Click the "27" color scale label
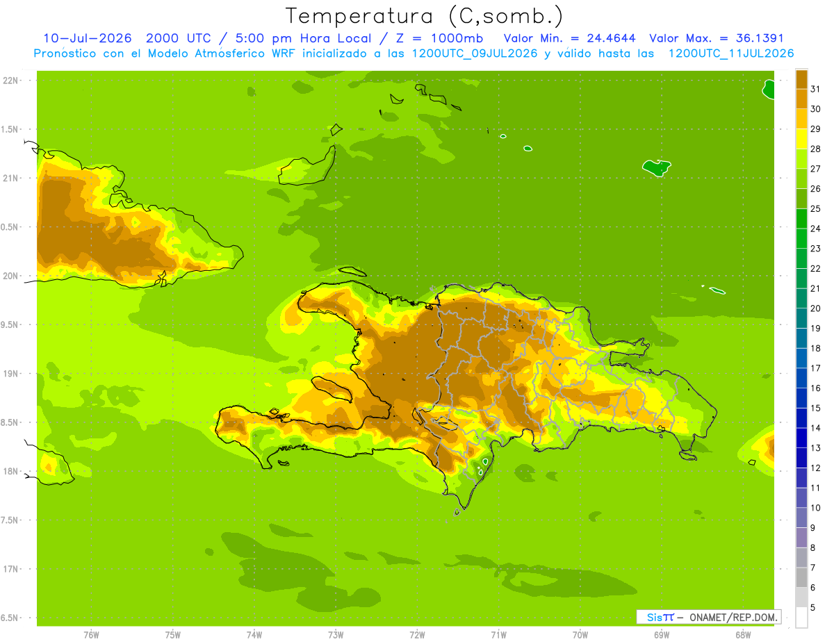 [x=815, y=169]
